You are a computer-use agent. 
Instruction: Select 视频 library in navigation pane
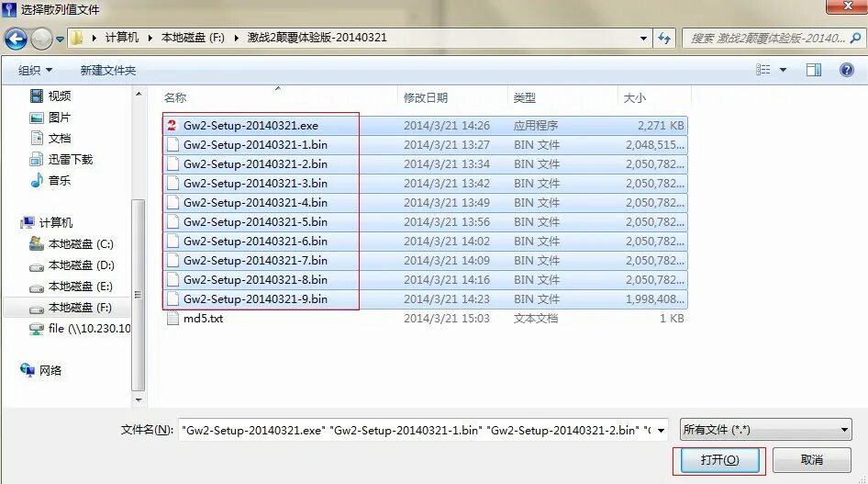point(50,96)
